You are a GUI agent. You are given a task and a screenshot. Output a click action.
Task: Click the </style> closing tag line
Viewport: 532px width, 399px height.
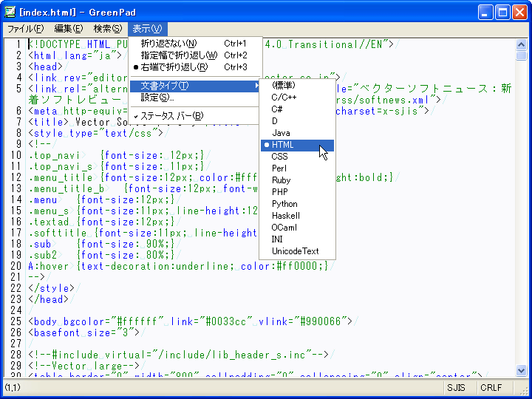tap(51, 288)
